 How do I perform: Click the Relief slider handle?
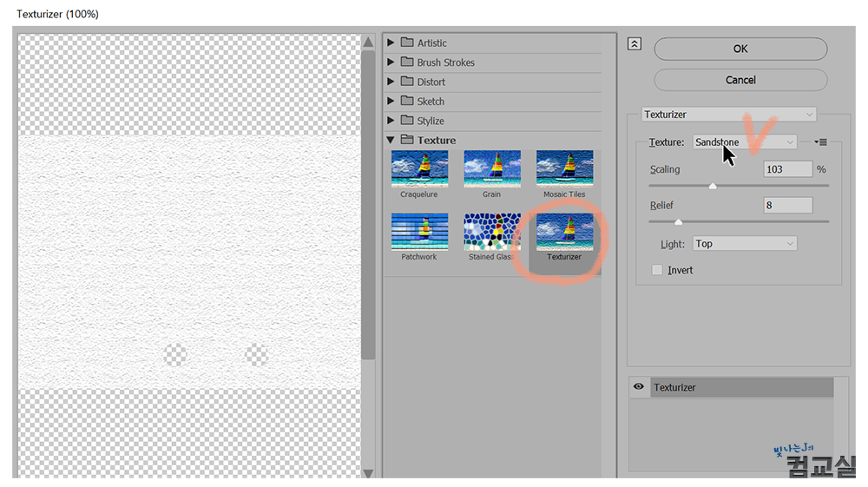click(x=678, y=222)
